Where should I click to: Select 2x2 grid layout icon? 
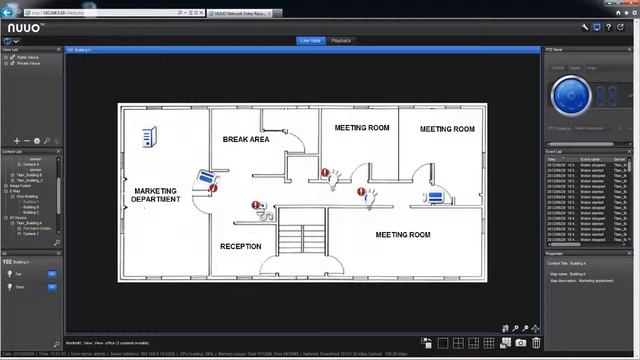(458, 343)
